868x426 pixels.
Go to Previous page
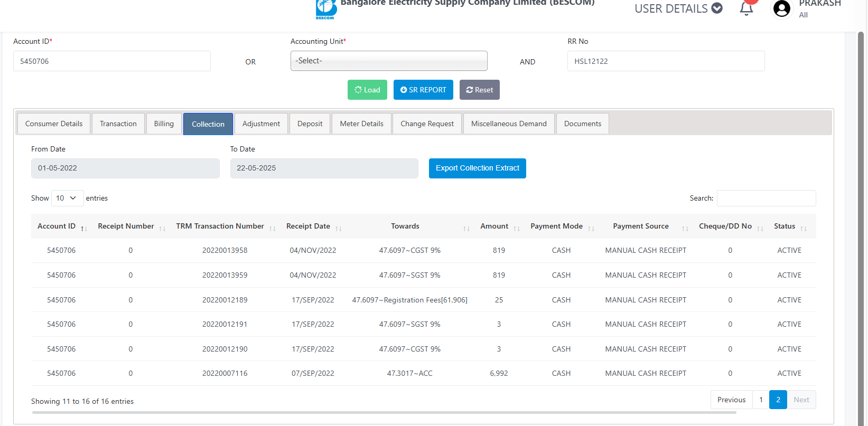(731, 400)
